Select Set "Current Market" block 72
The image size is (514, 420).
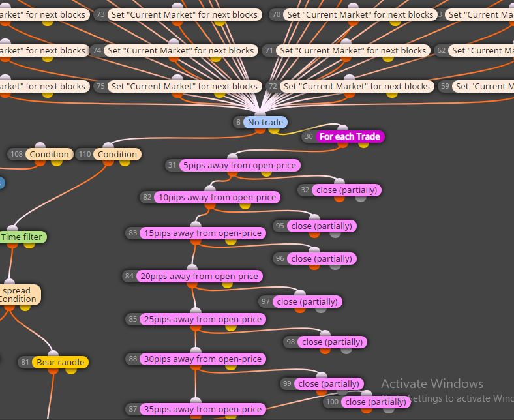click(357, 87)
